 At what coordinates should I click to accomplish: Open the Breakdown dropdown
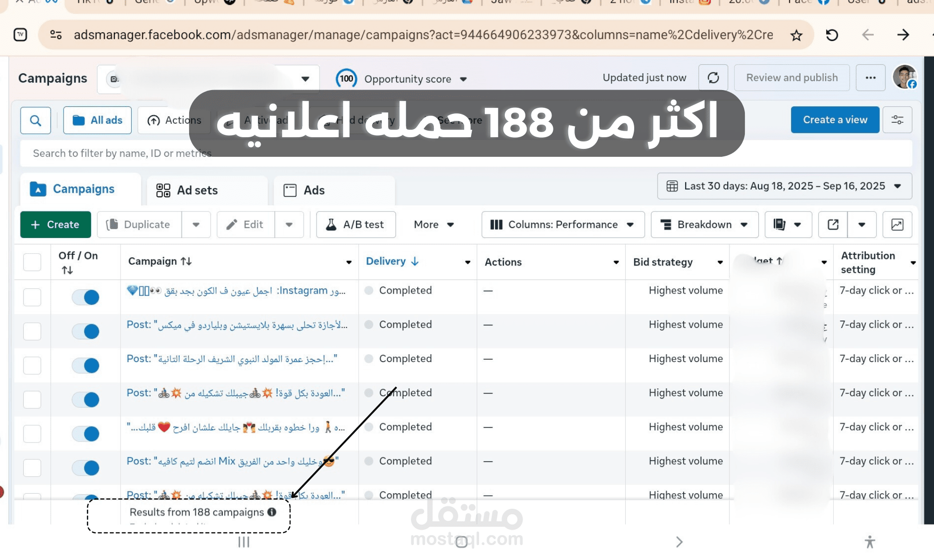704,224
